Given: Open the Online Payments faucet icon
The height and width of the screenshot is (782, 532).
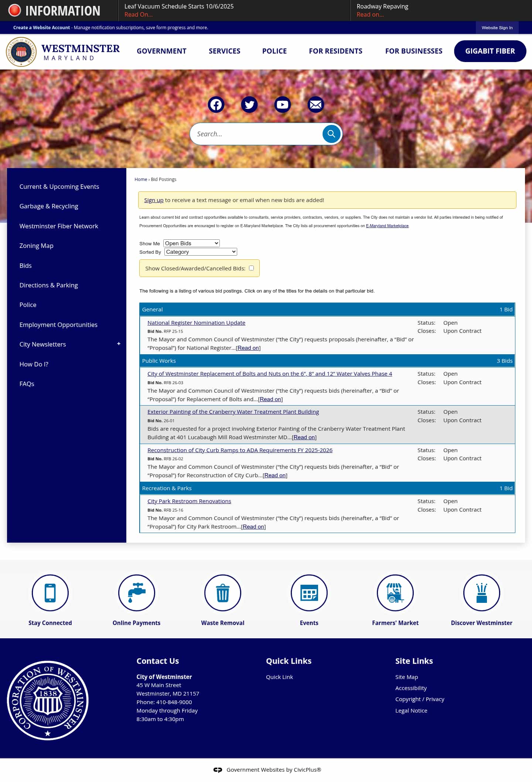Looking at the screenshot, I should pyautogui.click(x=137, y=593).
